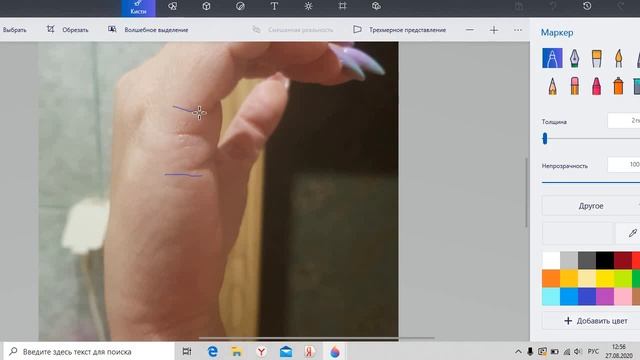Click the Windows taskbar search box

click(89, 351)
